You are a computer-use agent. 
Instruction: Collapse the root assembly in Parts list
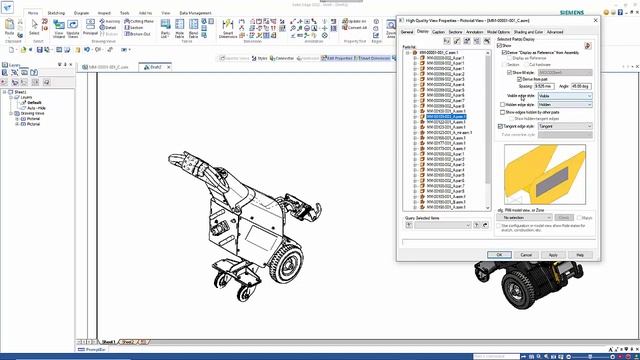pos(408,53)
